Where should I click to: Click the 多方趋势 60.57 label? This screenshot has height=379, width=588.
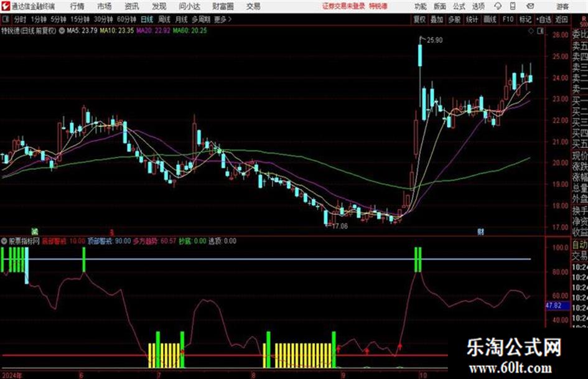[x=154, y=241]
